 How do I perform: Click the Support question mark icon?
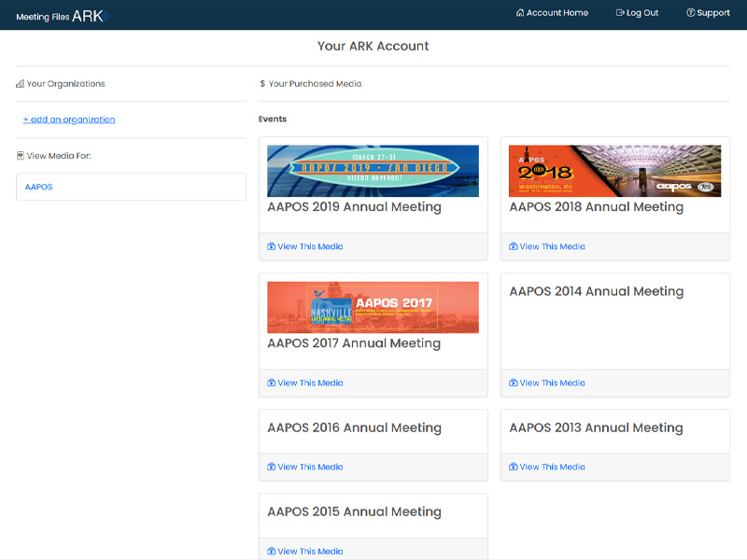pyautogui.click(x=690, y=13)
